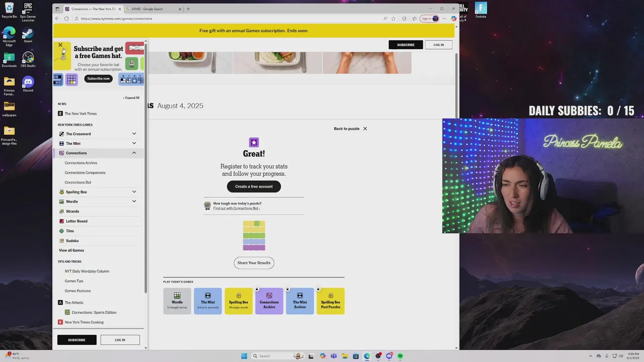
Task: Click The Mini game card
Action: pos(208,301)
